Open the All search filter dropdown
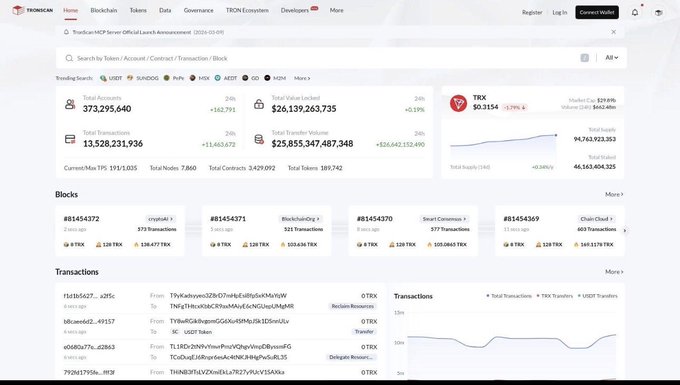The width and height of the screenshot is (680, 385). click(611, 58)
